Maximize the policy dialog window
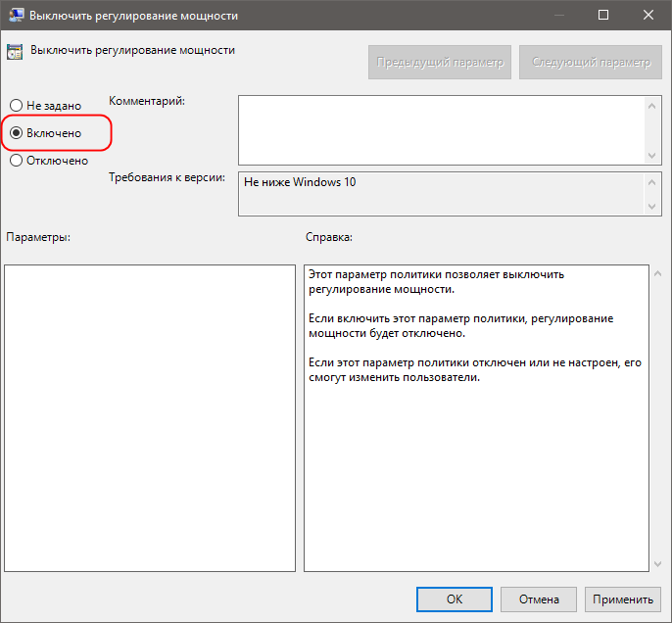Screen dimensions: 672x623 (x=603, y=15)
